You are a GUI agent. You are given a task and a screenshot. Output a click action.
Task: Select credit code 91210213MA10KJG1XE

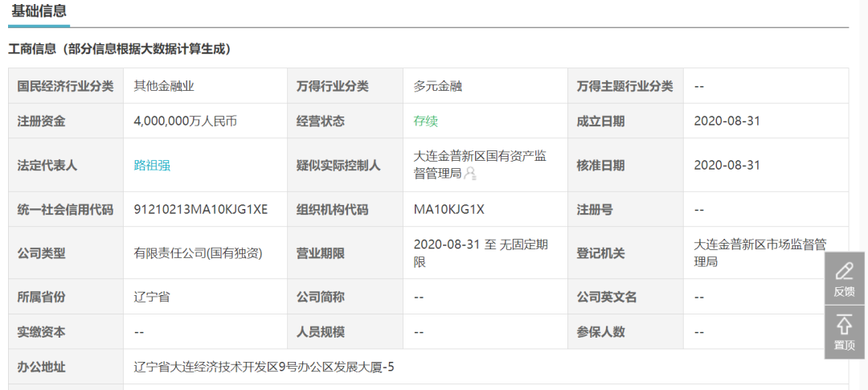200,210
